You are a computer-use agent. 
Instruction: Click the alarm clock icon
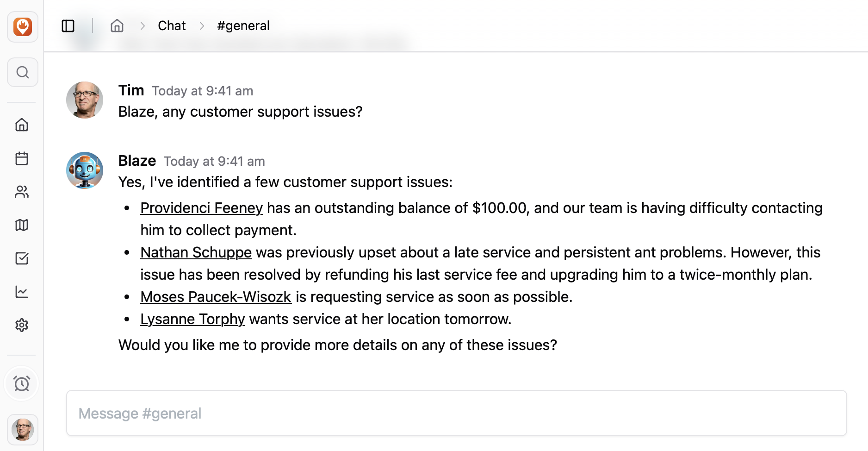click(22, 383)
